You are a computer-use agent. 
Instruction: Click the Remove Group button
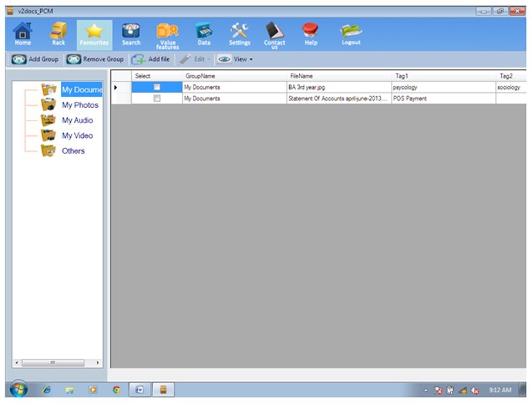(95, 60)
